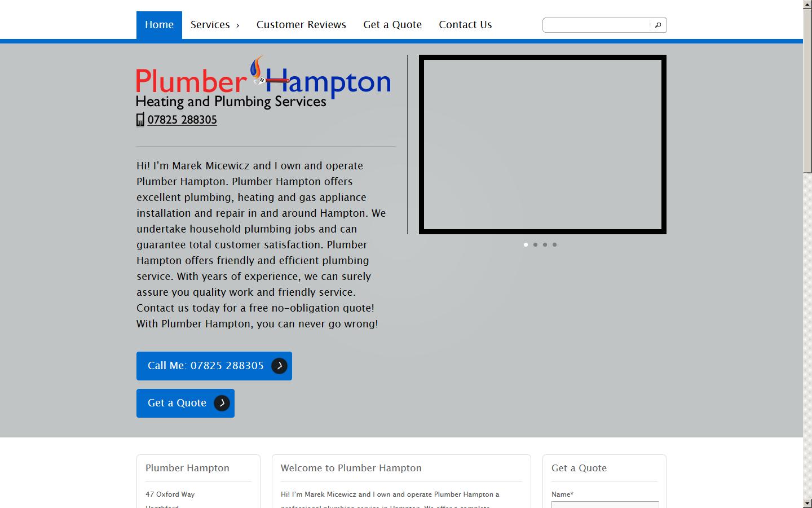Click the Heating and Plumbing Services tagline
This screenshot has width=812, height=508.
coord(231,102)
